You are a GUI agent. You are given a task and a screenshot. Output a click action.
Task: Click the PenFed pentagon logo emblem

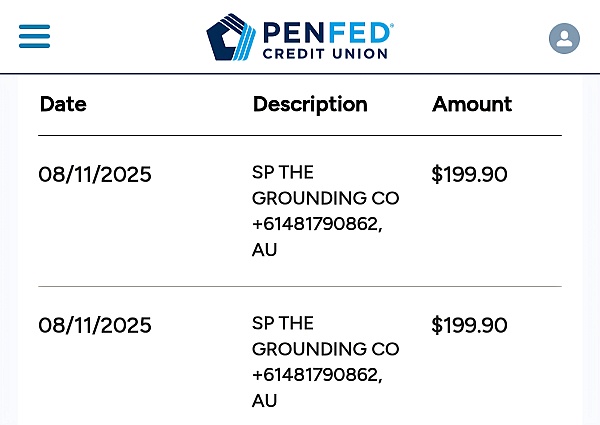pyautogui.click(x=231, y=37)
